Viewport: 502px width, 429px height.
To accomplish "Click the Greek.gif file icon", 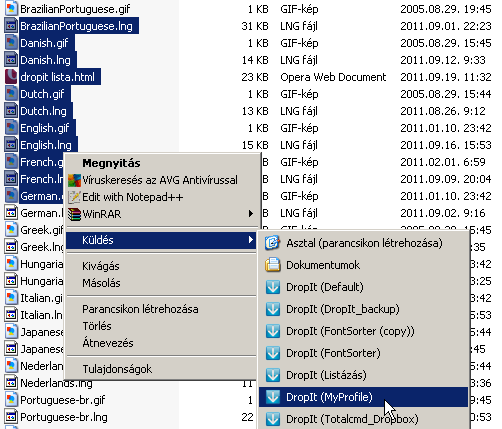I will coord(11,230).
